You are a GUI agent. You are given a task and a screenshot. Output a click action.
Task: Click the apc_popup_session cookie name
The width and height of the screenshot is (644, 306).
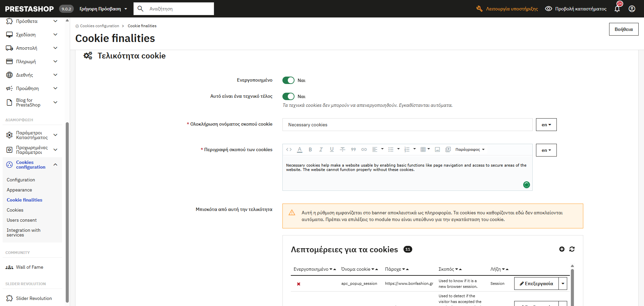point(359,283)
